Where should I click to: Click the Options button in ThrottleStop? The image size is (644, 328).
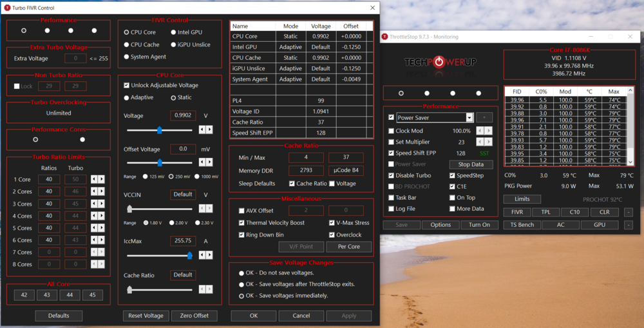coord(440,225)
